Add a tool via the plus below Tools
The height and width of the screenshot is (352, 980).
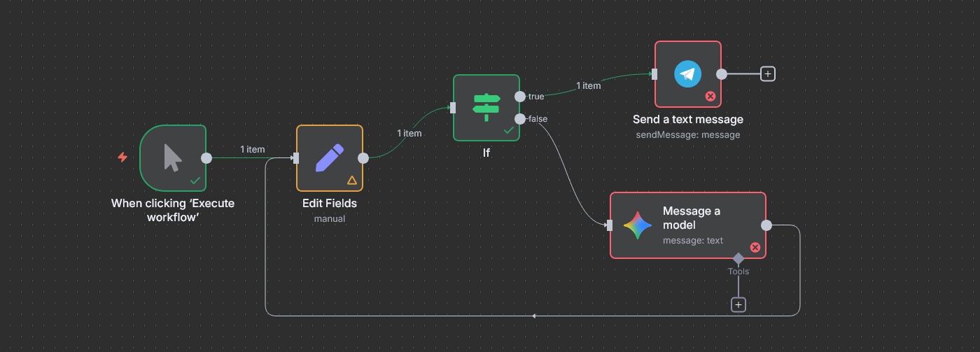tap(738, 304)
